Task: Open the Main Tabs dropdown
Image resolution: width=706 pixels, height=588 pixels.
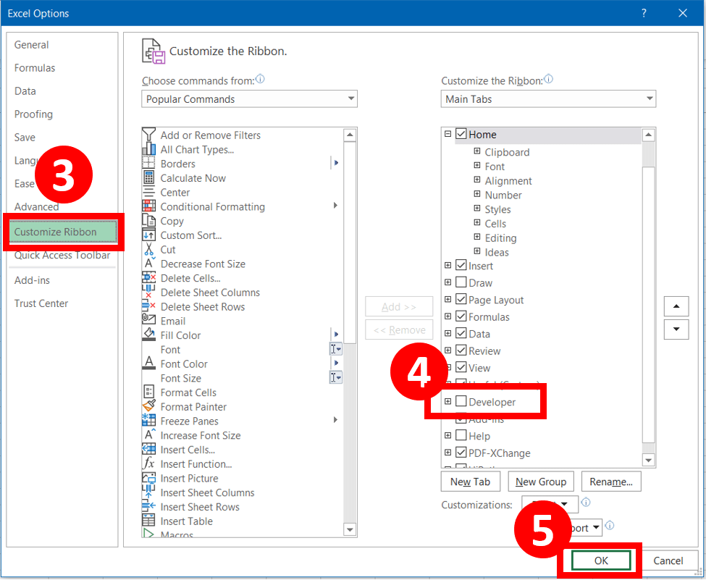Action: 548,99
